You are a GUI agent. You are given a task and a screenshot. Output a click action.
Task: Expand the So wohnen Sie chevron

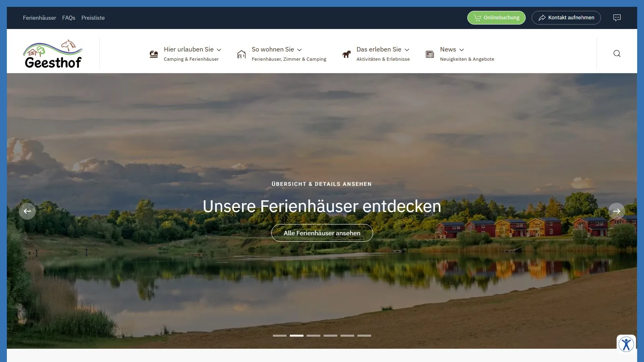click(x=299, y=50)
